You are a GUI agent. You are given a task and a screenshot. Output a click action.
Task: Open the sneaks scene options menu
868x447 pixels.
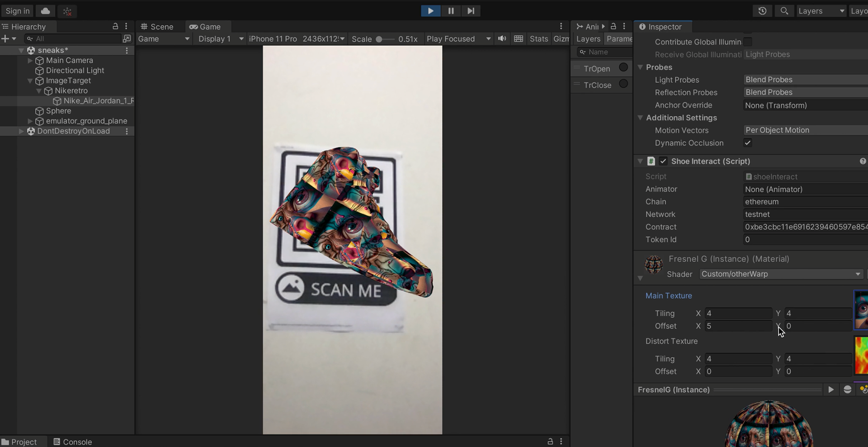pos(127,50)
